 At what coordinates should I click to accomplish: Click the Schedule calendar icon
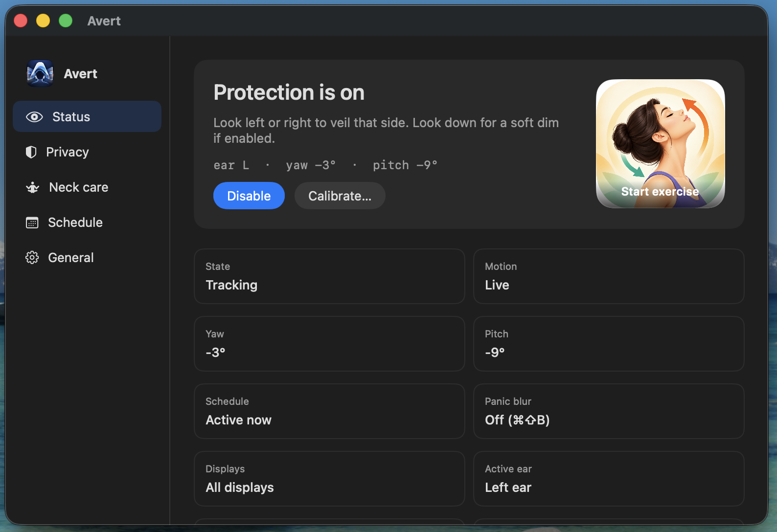point(32,222)
